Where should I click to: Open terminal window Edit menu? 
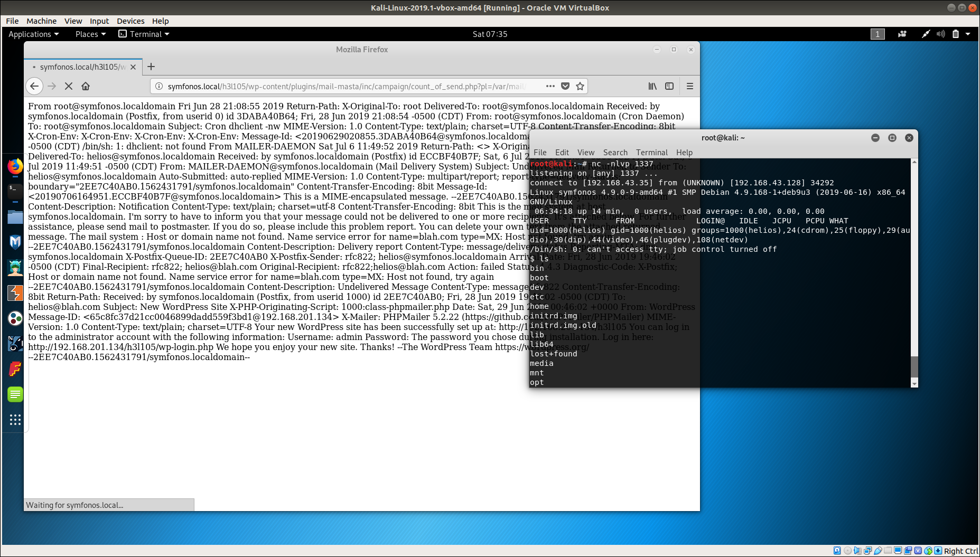pyautogui.click(x=562, y=152)
